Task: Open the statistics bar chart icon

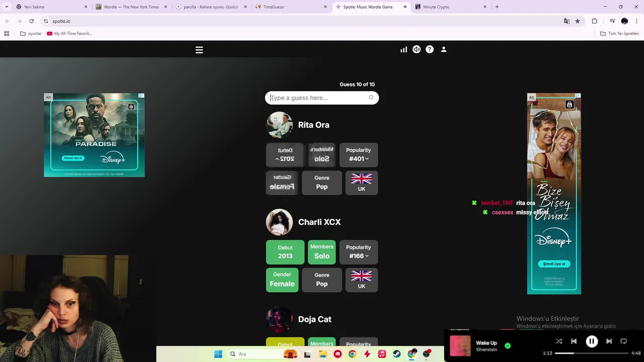Action: coord(404,49)
